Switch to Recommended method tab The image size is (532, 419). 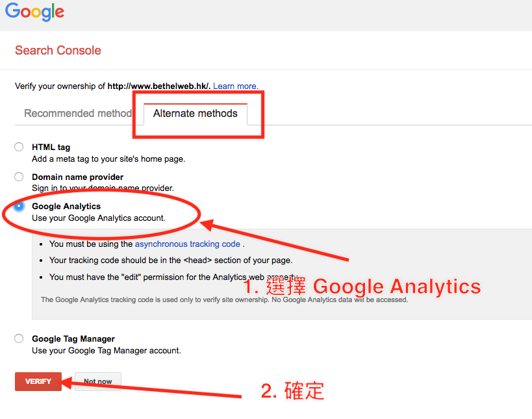click(78, 113)
